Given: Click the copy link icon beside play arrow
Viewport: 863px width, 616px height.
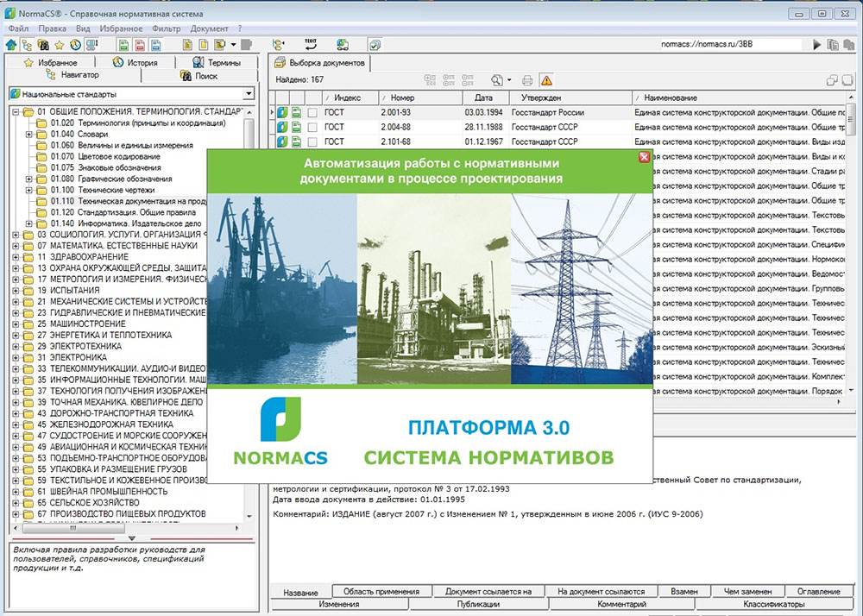Looking at the screenshot, I should pos(833,45).
